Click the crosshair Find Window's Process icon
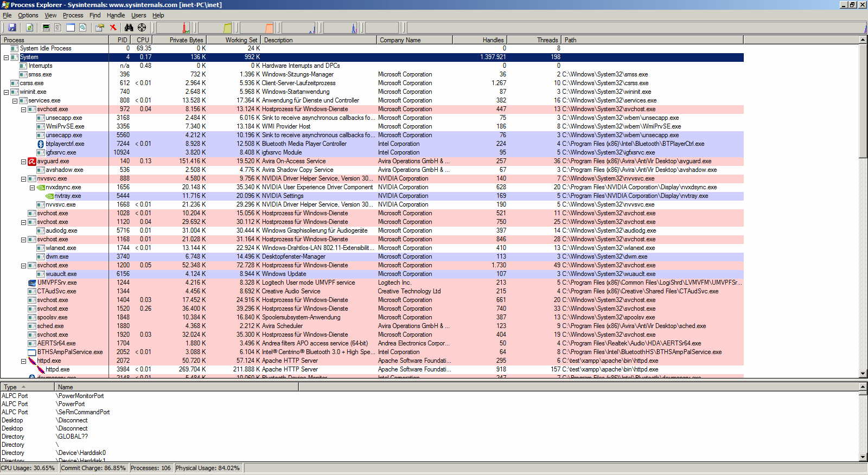 pos(142,27)
